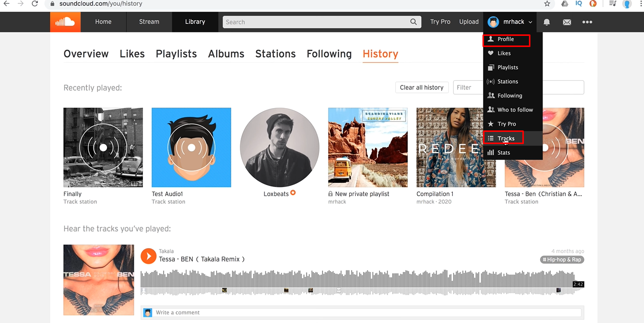Toggle playback of Tessa - BEN Takala Remix
The width and height of the screenshot is (644, 323).
pos(148,256)
